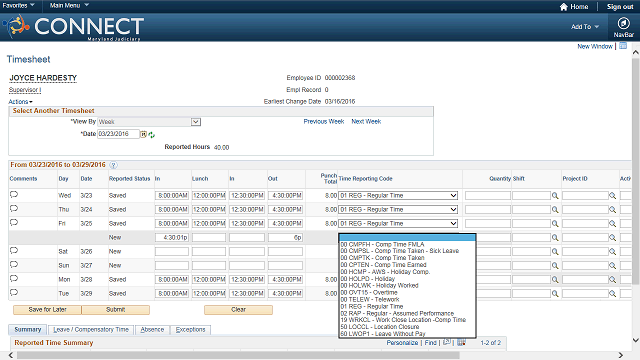
Task: Open the Add To dropdown
Action: (585, 27)
